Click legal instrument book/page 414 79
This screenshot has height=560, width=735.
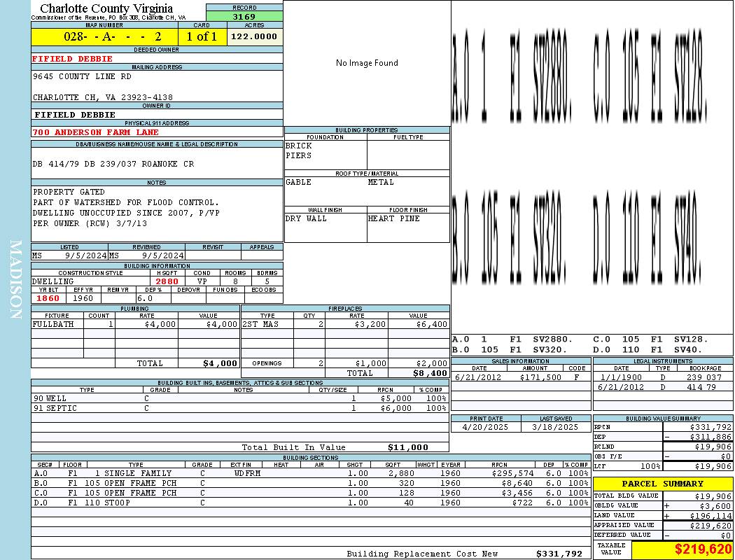(702, 388)
